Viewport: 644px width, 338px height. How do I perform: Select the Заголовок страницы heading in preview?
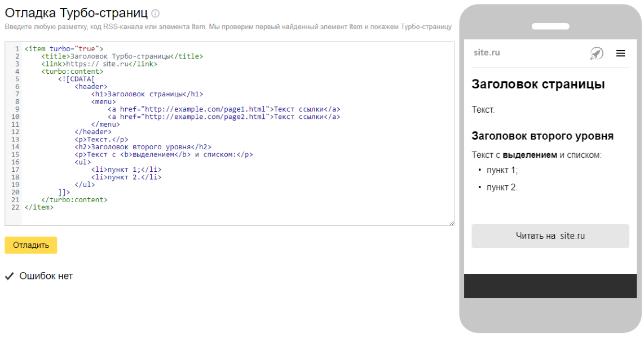pyautogui.click(x=538, y=84)
